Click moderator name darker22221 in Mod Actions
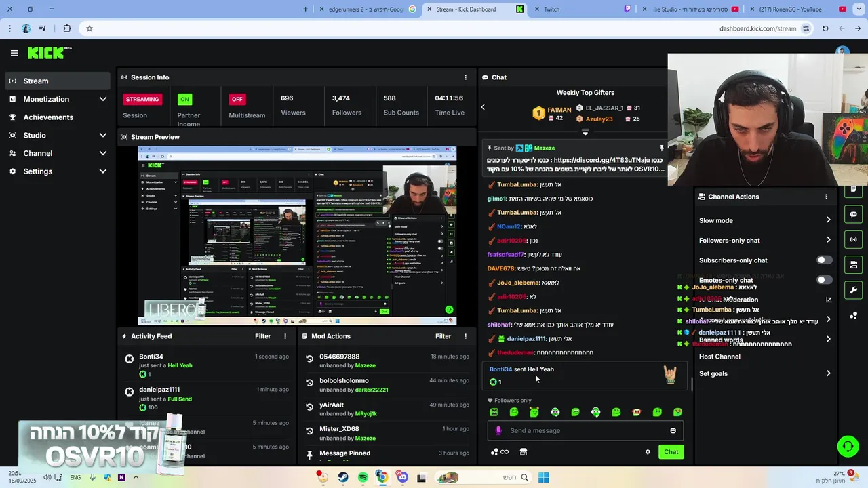 pyautogui.click(x=372, y=390)
